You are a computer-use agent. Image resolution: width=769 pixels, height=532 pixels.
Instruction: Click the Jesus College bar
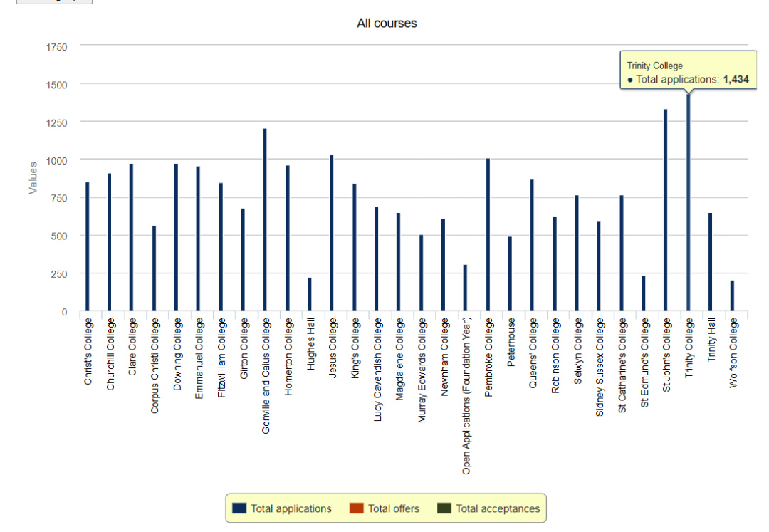(x=332, y=233)
